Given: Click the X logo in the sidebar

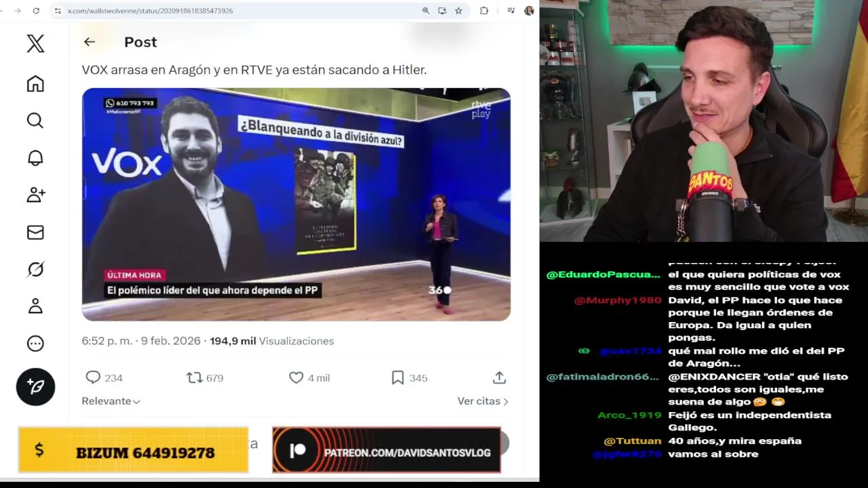Looking at the screenshot, I should tap(35, 43).
